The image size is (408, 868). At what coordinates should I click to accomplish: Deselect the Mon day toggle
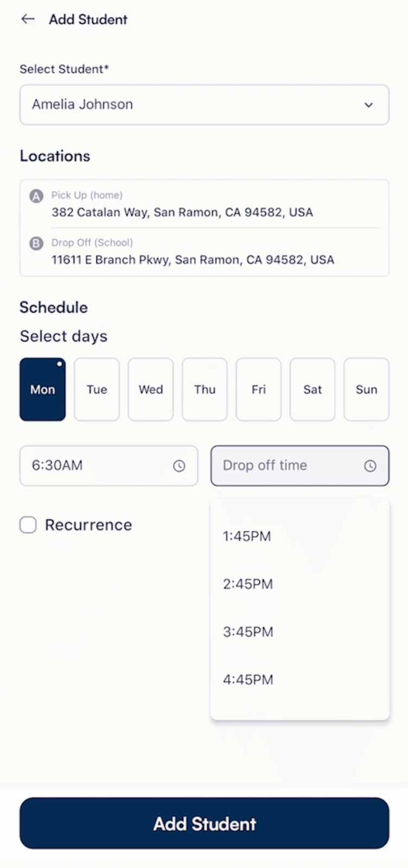pos(42,390)
